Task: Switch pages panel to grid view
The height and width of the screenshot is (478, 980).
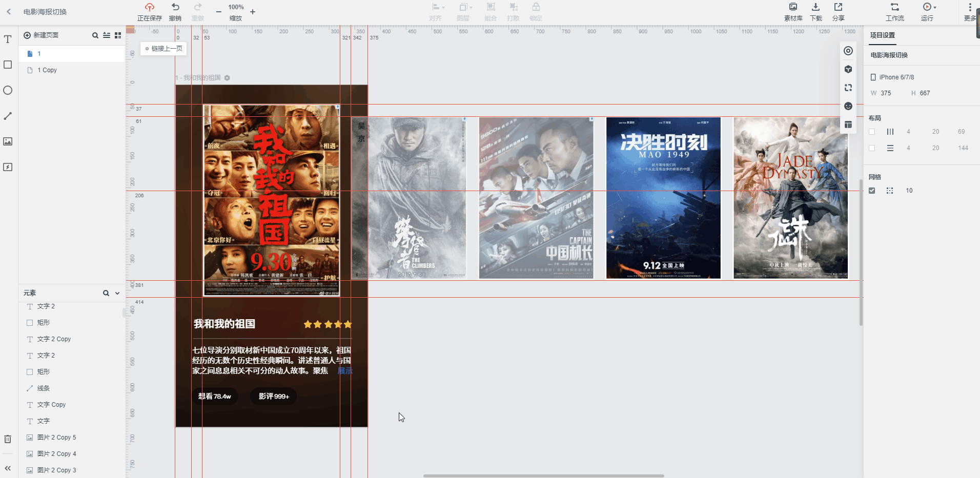Action: tap(118, 35)
